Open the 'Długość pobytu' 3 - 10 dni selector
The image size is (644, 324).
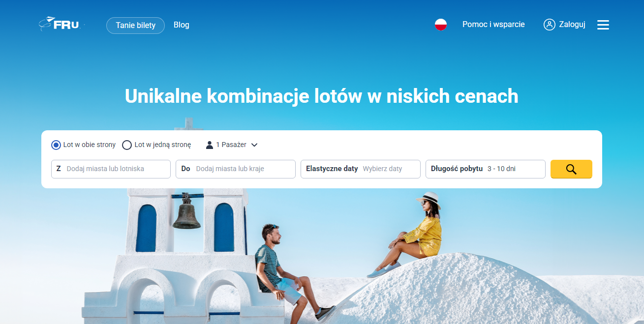click(x=486, y=169)
